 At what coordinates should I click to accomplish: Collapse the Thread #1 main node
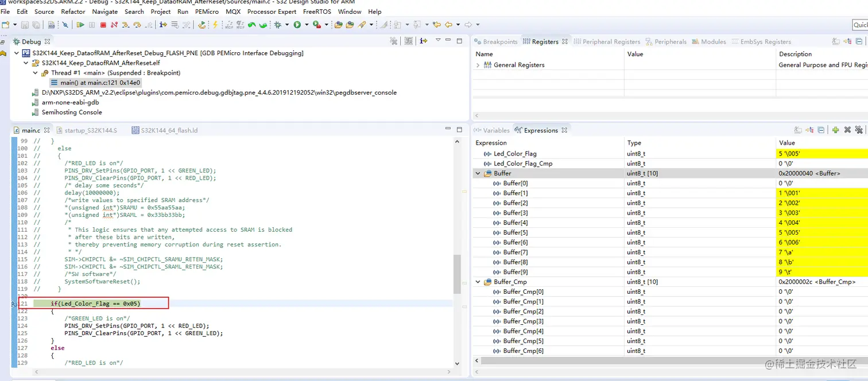point(35,73)
